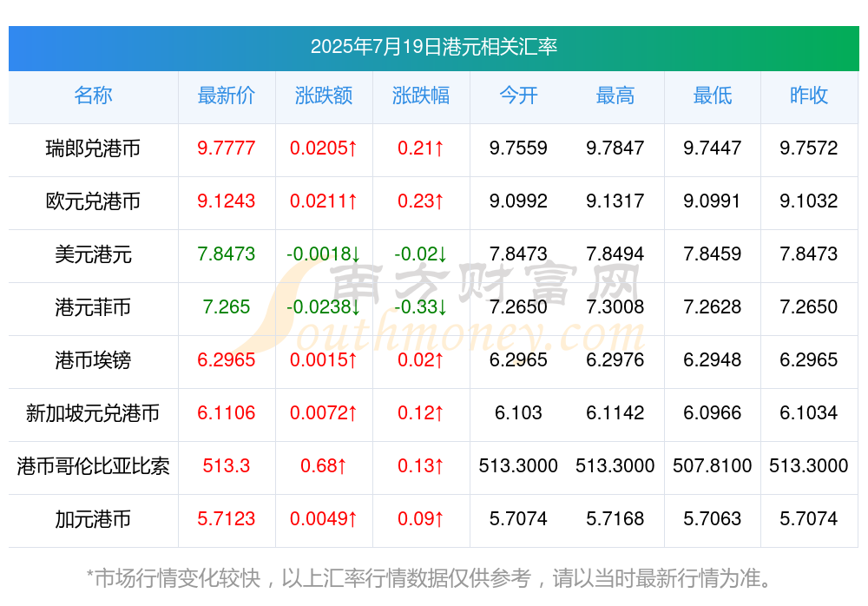This screenshot has width=868, height=606.
Task: Click low value 9.7447
Action: (712, 148)
